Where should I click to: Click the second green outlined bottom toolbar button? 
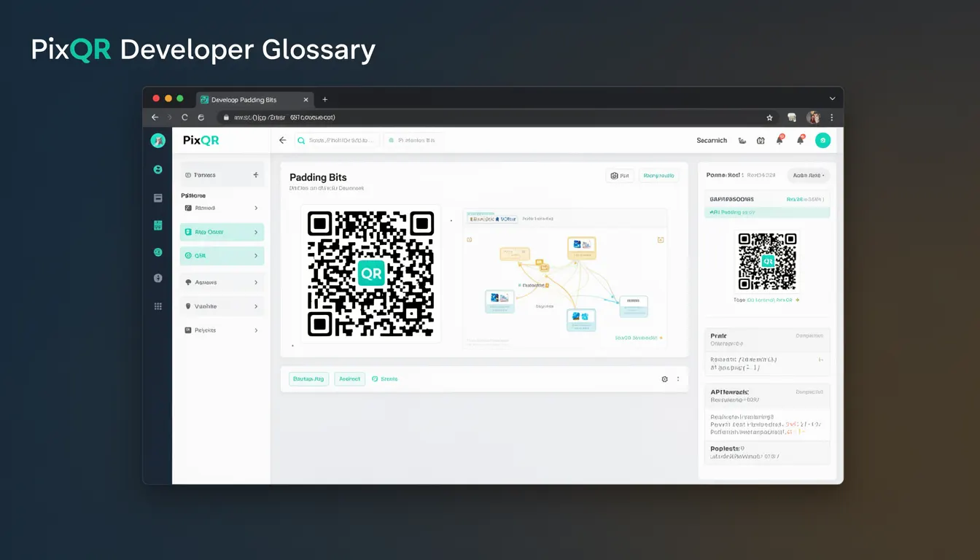(x=350, y=379)
